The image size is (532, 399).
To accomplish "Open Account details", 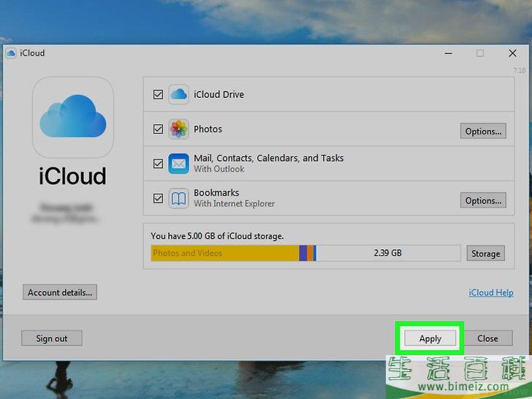I will (60, 292).
